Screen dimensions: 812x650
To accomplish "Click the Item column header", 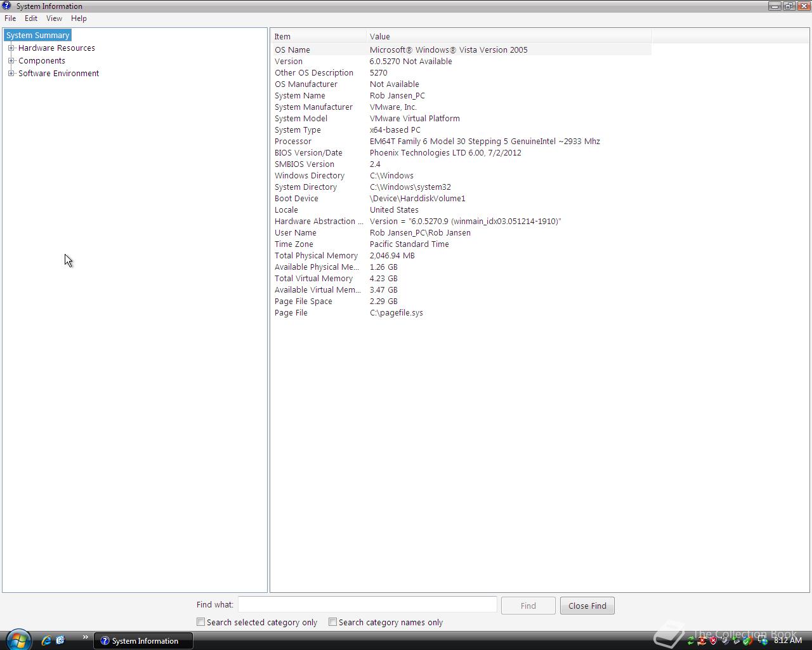I will (x=318, y=36).
